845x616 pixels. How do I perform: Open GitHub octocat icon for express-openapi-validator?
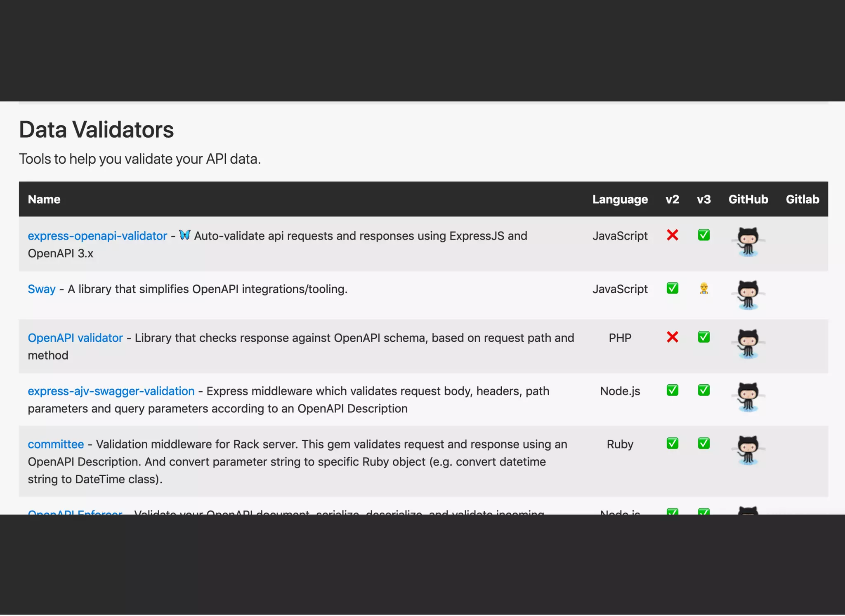click(x=748, y=242)
